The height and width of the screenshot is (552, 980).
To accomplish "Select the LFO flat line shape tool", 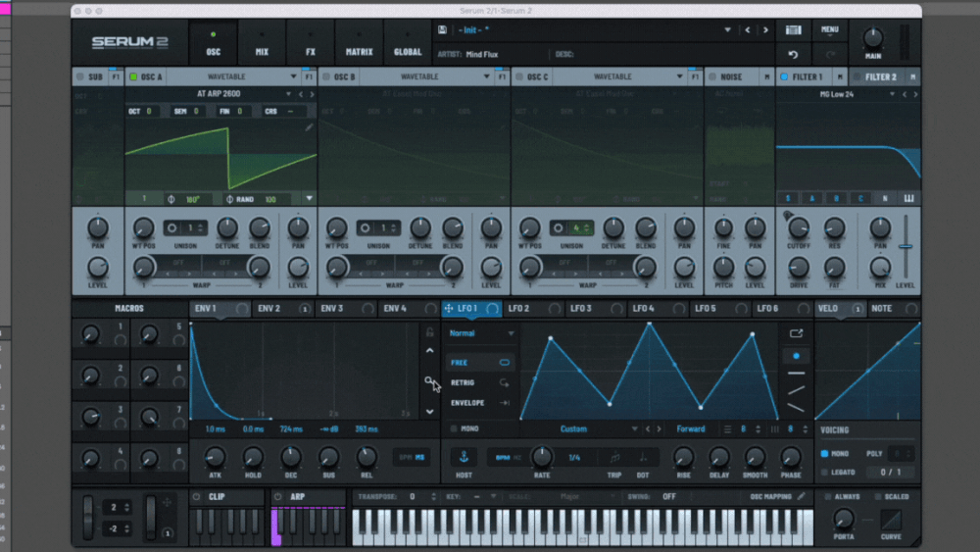I will tap(796, 374).
